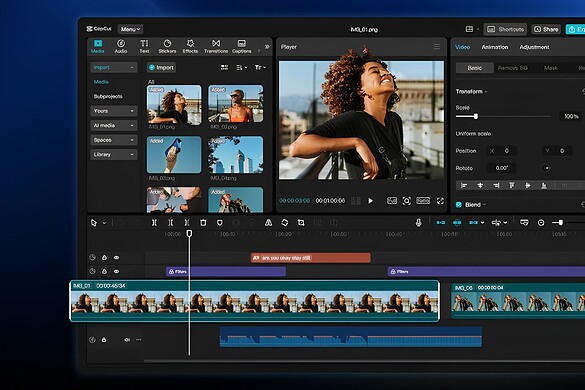Open the Transitions tab
This screenshot has width=585, height=390.
(x=216, y=47)
